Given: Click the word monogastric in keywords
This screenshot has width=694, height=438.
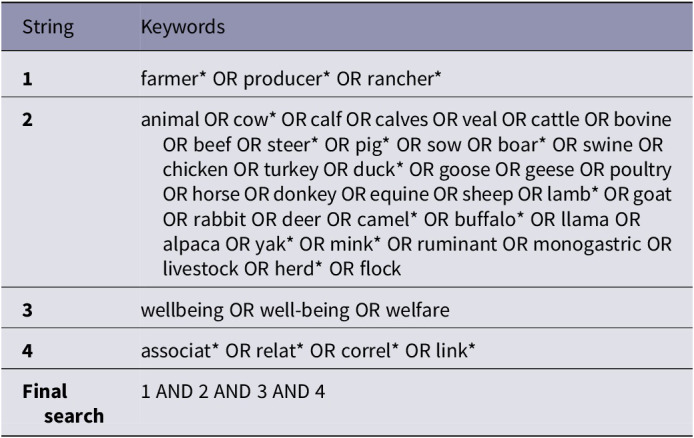Looking at the screenshot, I should pos(587,244).
